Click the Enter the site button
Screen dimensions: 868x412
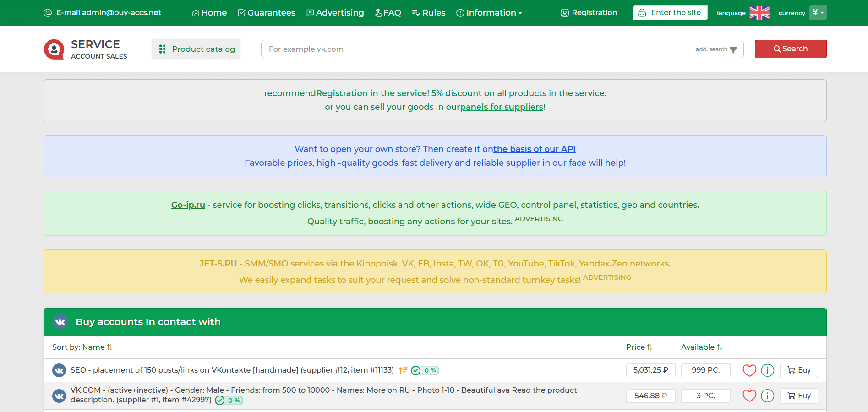(670, 13)
